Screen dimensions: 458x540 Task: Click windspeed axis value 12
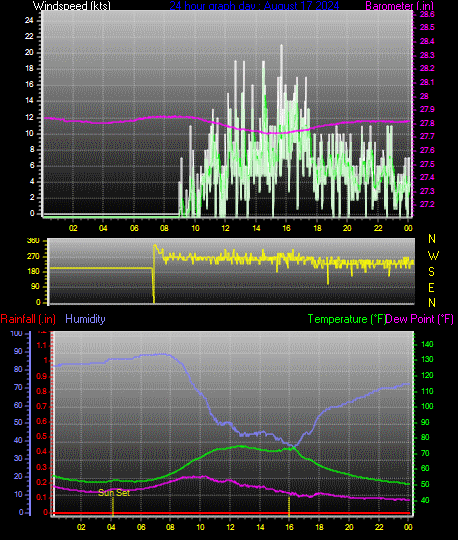29,117
